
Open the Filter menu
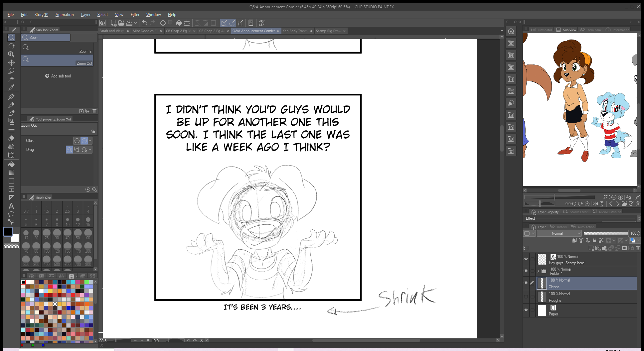click(135, 15)
